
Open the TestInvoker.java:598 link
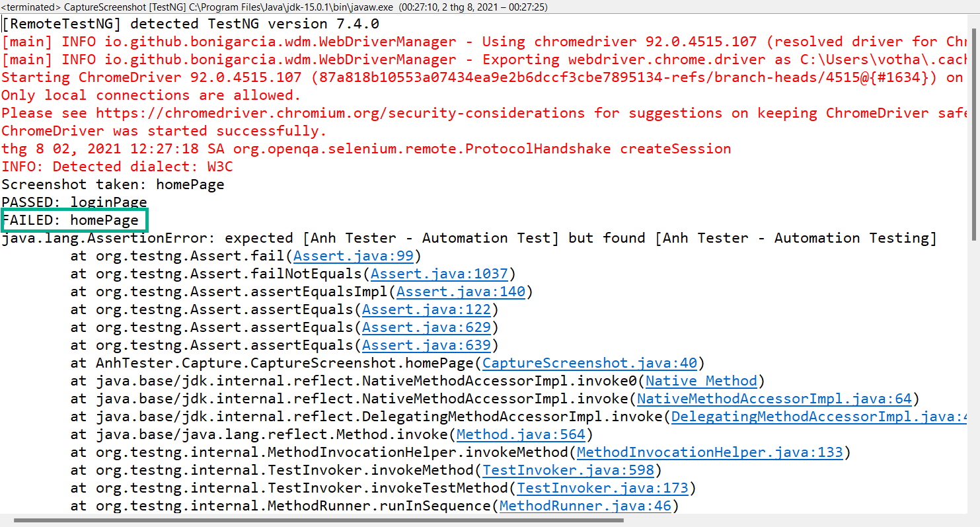click(568, 470)
